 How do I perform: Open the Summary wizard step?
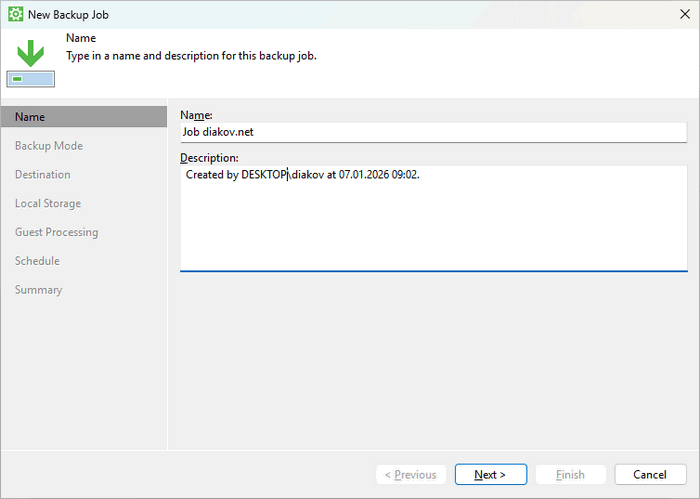(x=38, y=290)
